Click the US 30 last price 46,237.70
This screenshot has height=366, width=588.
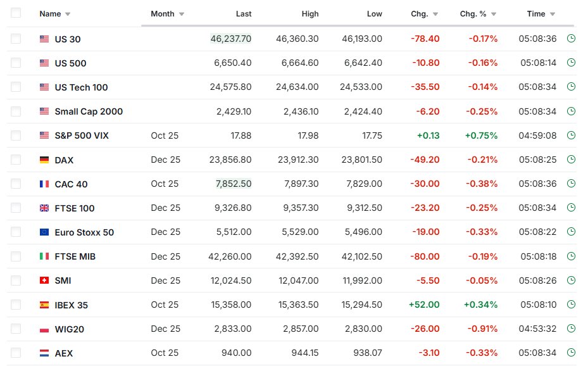point(230,39)
